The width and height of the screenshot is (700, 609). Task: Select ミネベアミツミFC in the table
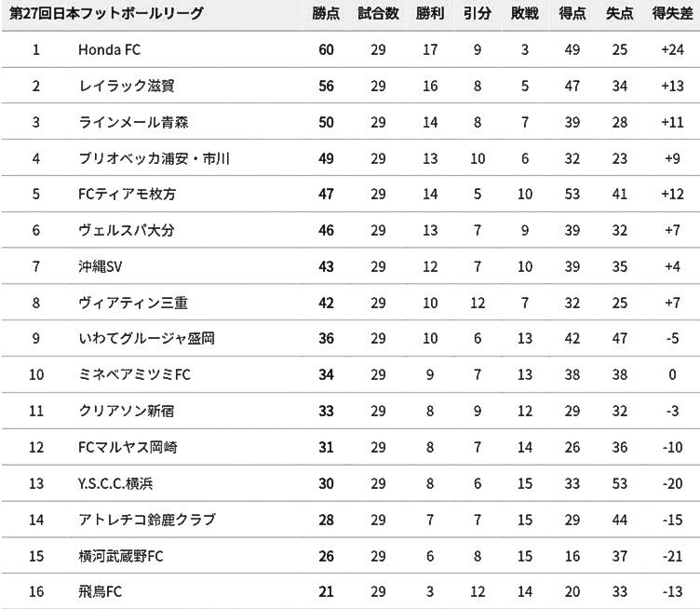[135, 375]
